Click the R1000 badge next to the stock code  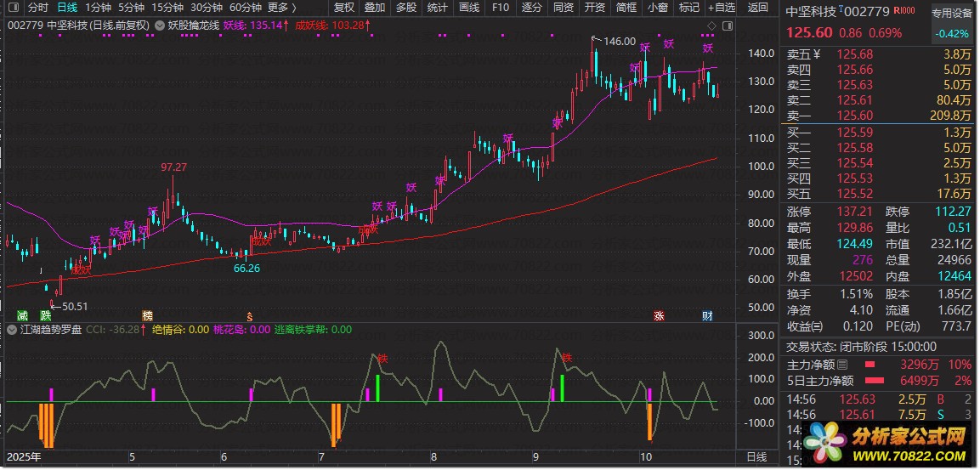tap(904, 11)
